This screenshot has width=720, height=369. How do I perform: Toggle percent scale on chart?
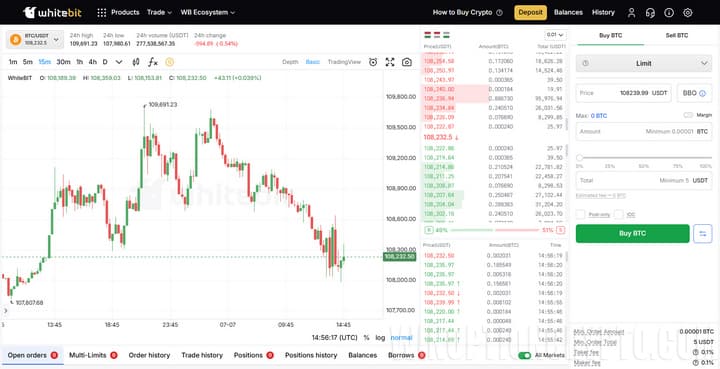click(366, 338)
